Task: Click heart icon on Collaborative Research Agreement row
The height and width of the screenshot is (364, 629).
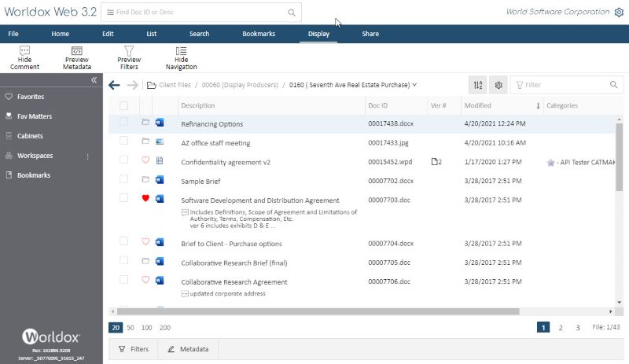Action: click(145, 279)
